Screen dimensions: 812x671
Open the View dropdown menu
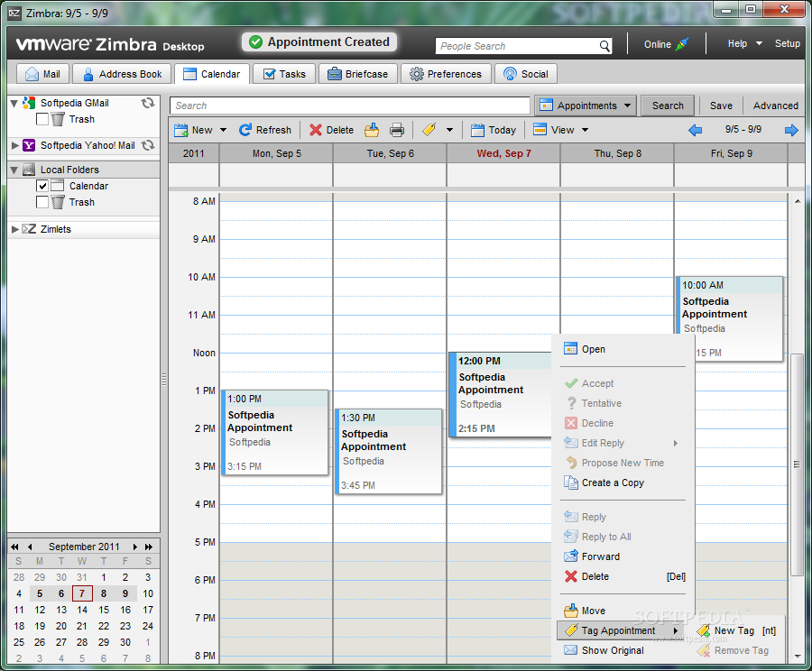coord(561,130)
